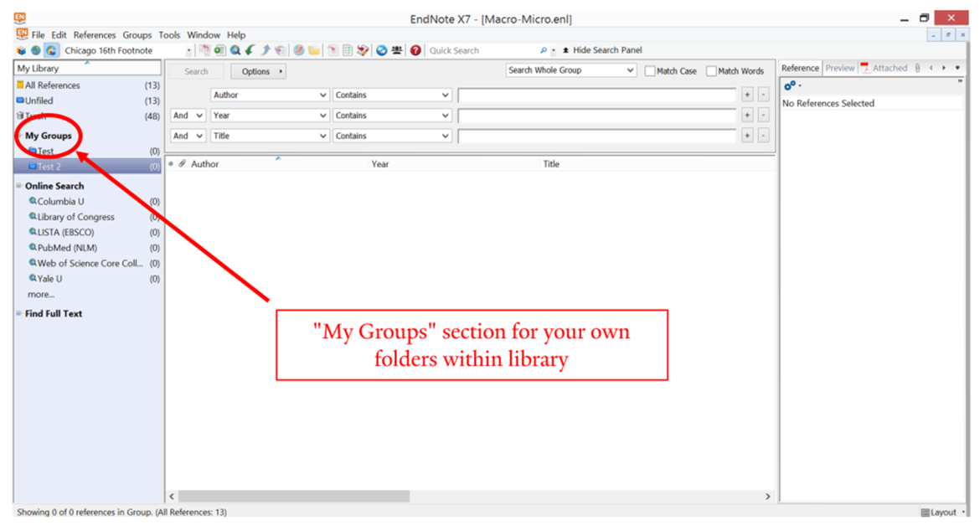This screenshot has height=525, width=980.
Task: Click the Options button
Action: [x=259, y=72]
